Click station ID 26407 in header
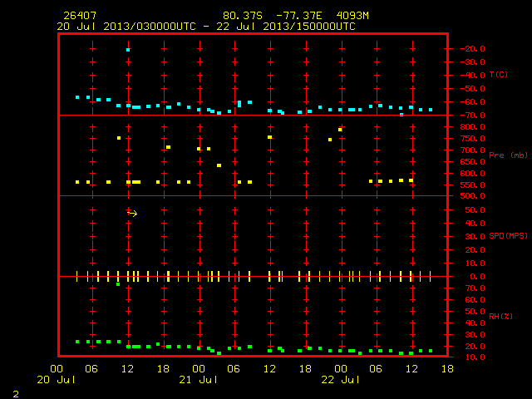The image size is (532, 399). pos(80,16)
